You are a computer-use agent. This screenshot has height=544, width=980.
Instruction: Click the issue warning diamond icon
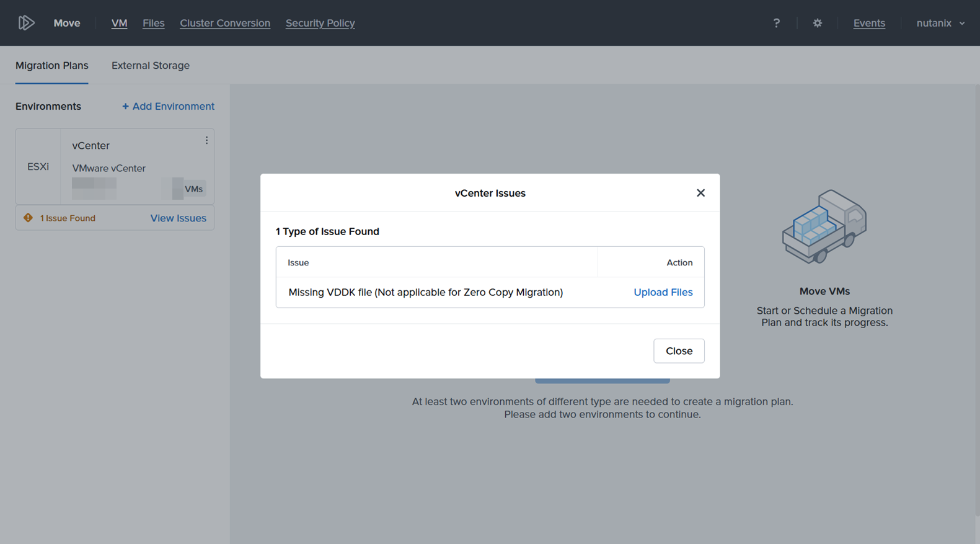click(28, 218)
